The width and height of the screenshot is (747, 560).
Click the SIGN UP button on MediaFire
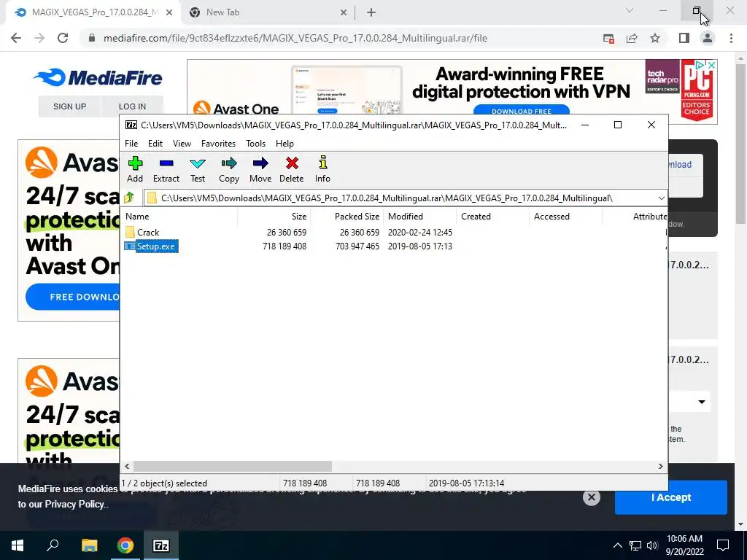(x=69, y=106)
